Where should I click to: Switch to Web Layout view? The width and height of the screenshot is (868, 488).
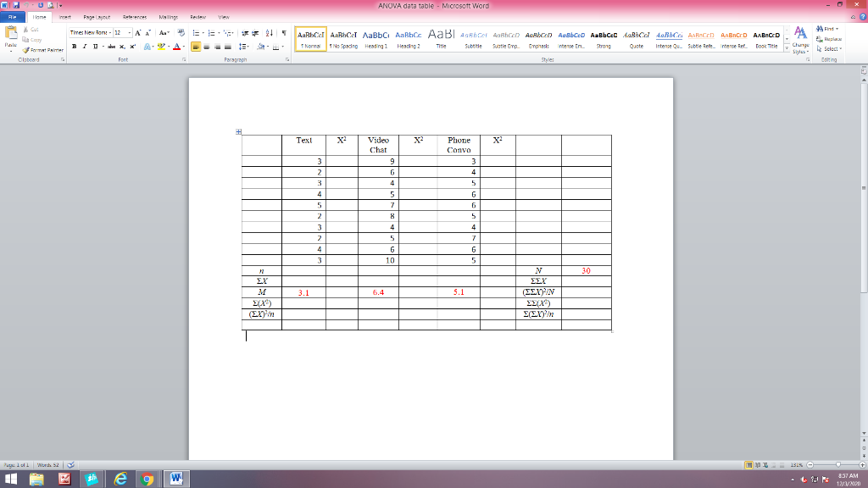(x=765, y=465)
